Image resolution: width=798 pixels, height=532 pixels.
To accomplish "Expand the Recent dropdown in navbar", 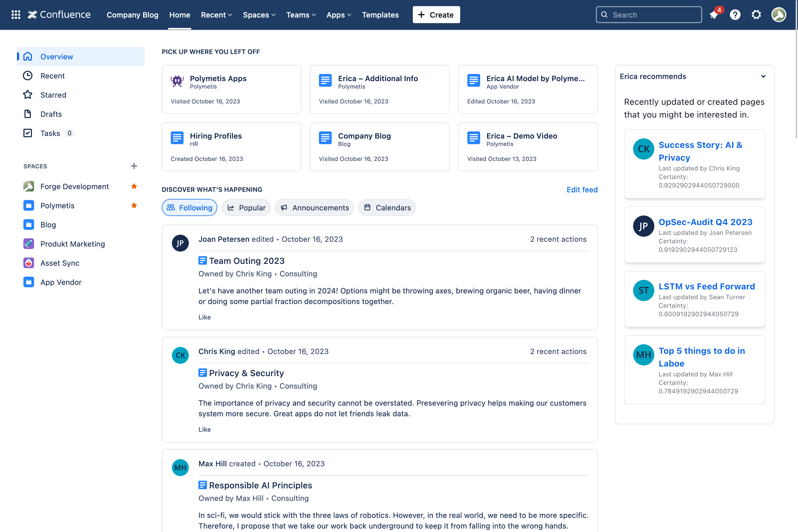I will (217, 15).
